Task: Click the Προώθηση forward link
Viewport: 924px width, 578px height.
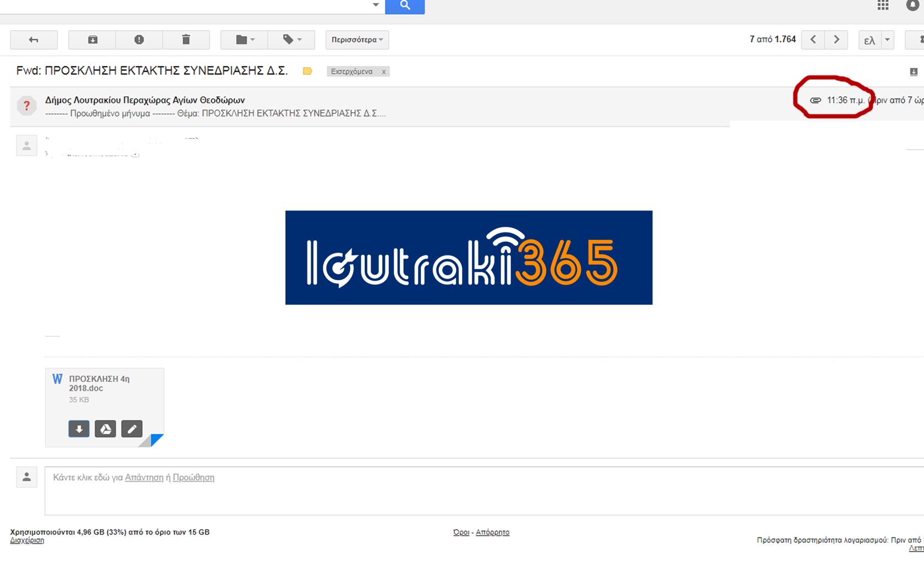Action: point(194,477)
